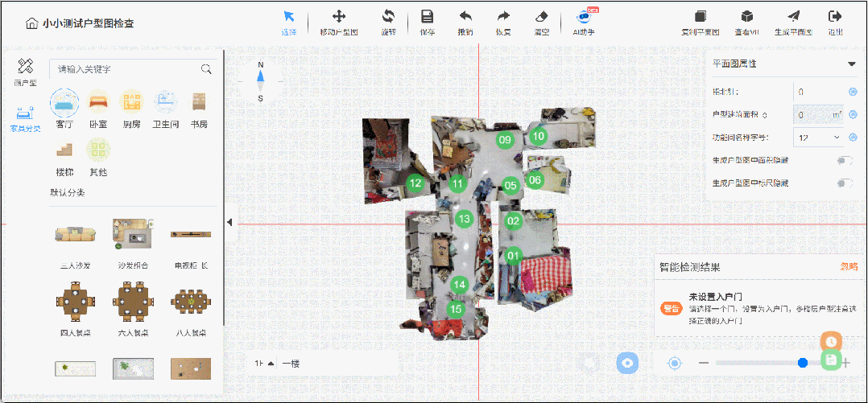
Task: Click the 保存 save icon
Action: [x=428, y=17]
